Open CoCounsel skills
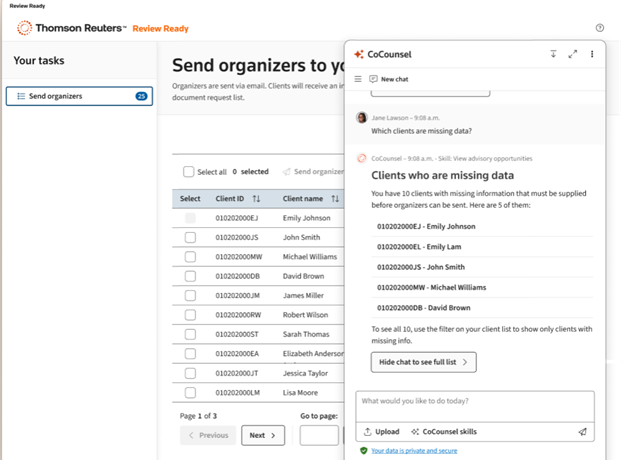Screen dimensions: 624x460 pos(443,432)
